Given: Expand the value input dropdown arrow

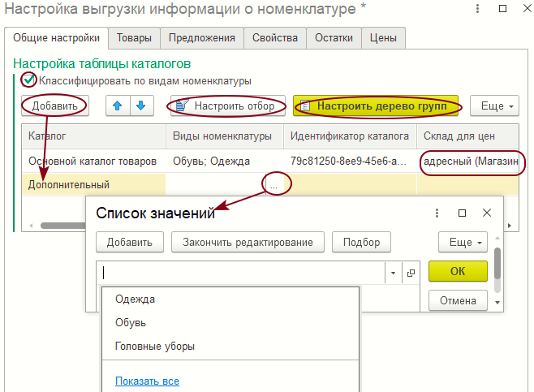Looking at the screenshot, I should click(x=394, y=273).
